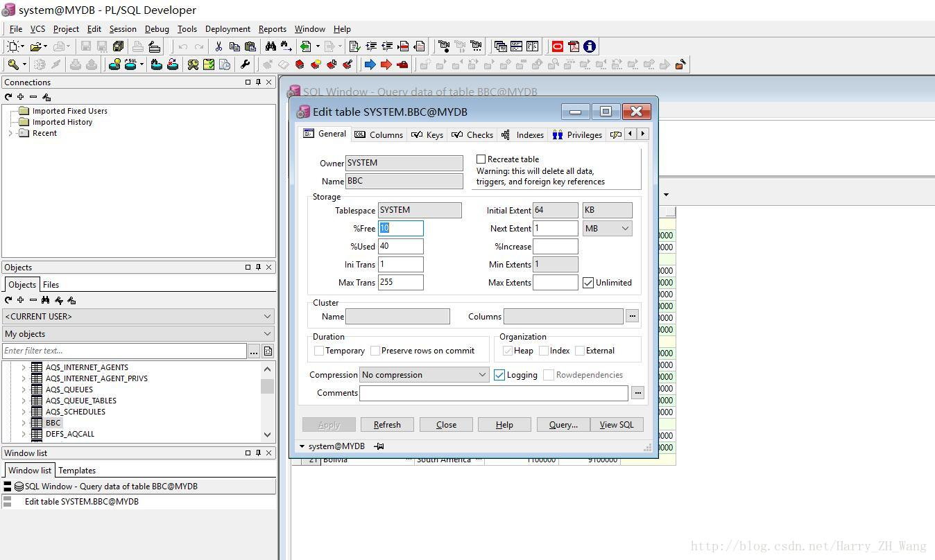Click the Copy icon in the toolbar
The width and height of the screenshot is (935, 560).
point(234,46)
